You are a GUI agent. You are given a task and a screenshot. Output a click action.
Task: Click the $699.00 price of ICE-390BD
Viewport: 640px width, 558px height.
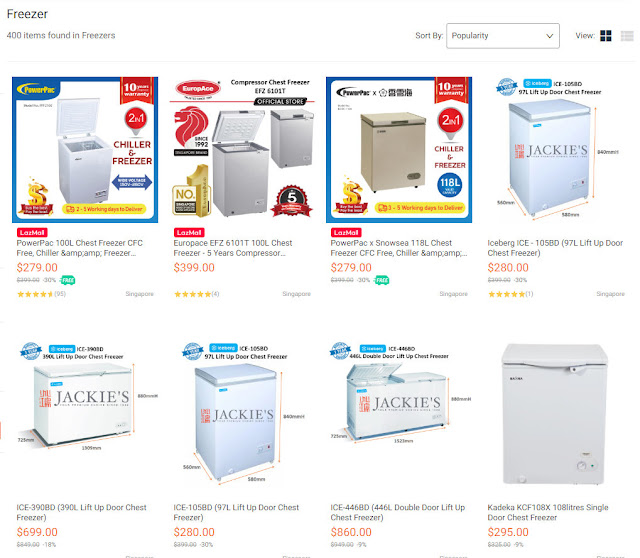click(x=37, y=532)
